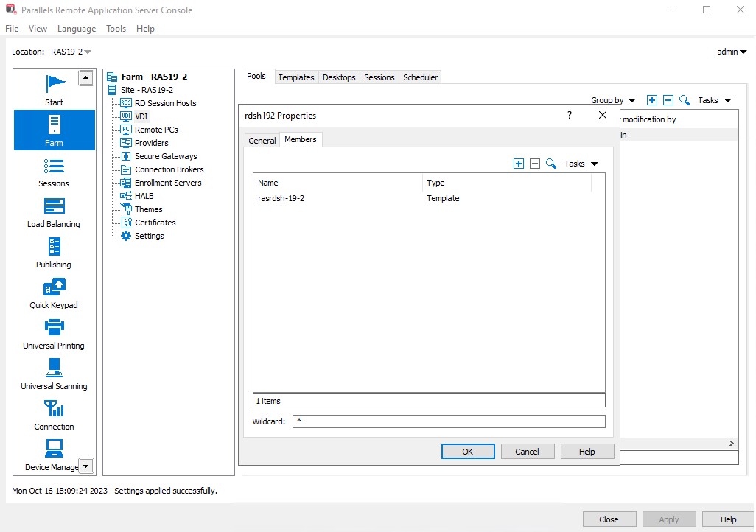Open the Help menu
756x532 pixels.
(x=145, y=29)
